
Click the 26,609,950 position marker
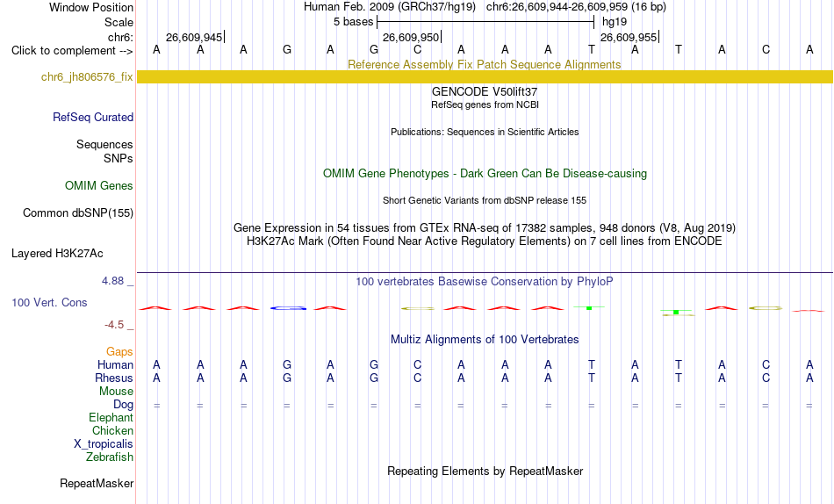[411, 37]
